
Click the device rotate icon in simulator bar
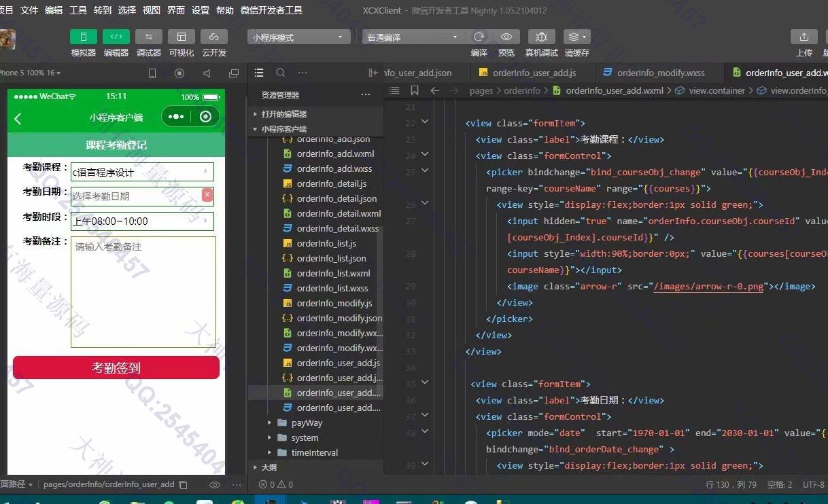click(152, 73)
